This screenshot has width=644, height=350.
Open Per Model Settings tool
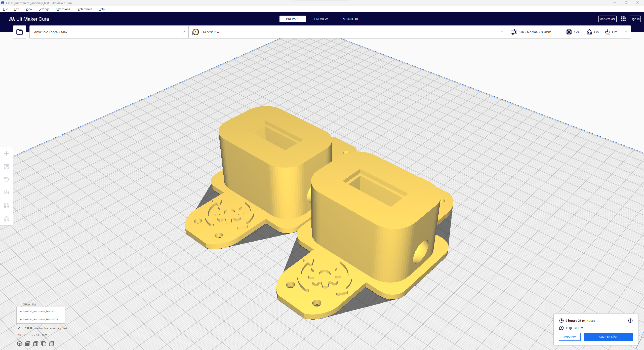click(x=7, y=206)
